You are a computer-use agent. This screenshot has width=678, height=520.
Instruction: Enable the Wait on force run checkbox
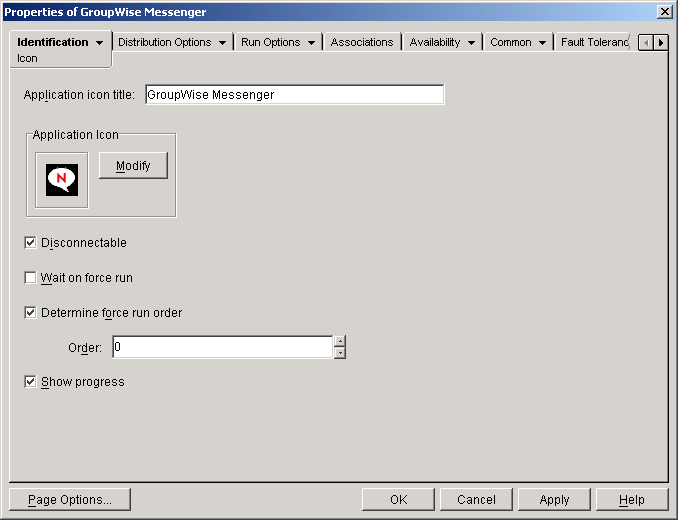pos(30,278)
